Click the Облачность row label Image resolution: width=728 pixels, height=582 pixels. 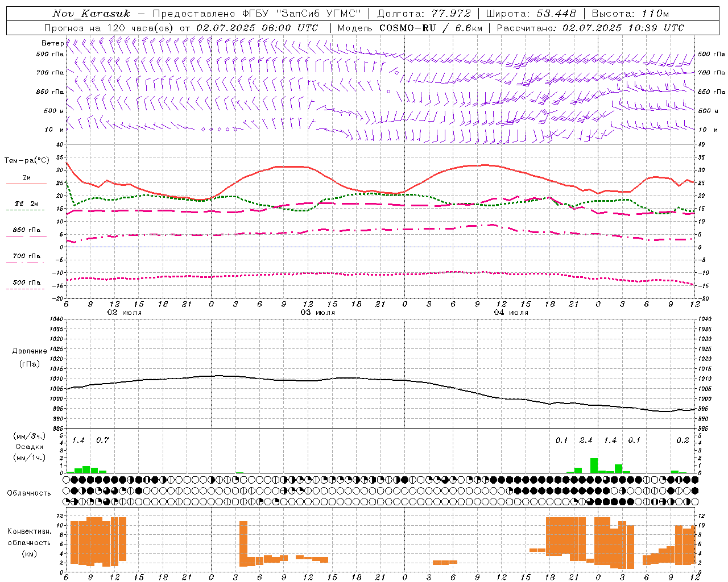coord(29,493)
